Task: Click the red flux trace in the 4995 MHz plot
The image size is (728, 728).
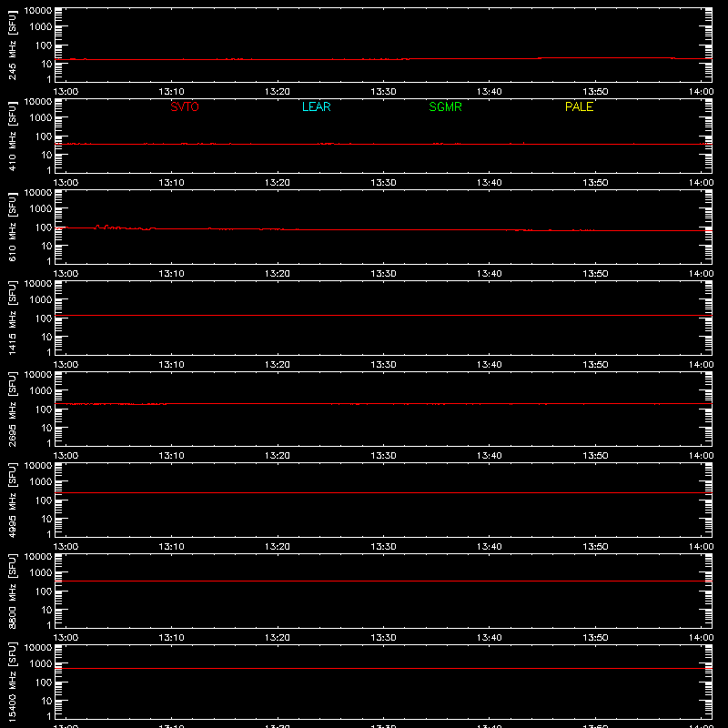Action: tap(383, 492)
